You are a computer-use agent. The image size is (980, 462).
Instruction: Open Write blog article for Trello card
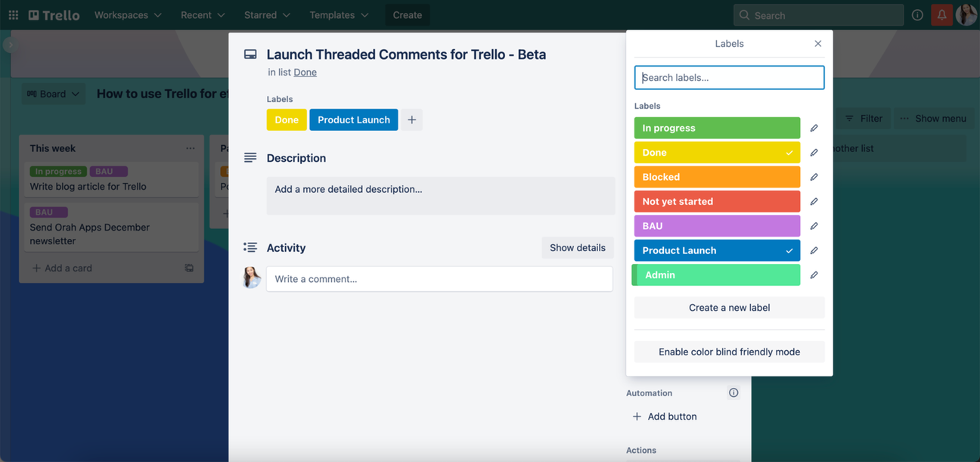(111, 180)
